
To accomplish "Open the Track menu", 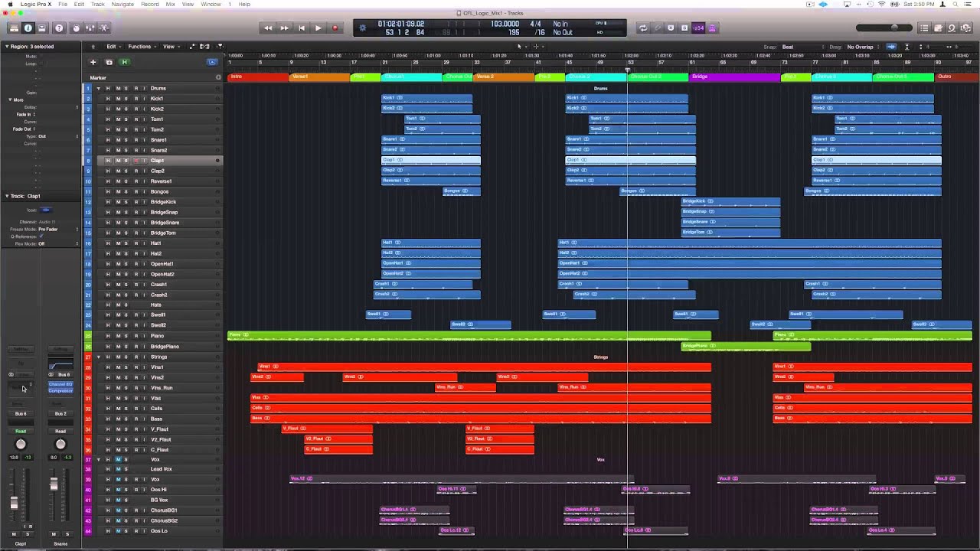I will (98, 4).
